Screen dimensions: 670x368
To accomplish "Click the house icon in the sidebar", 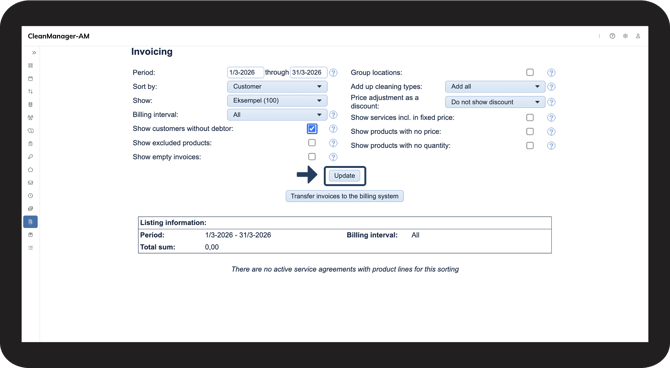I will (30, 170).
